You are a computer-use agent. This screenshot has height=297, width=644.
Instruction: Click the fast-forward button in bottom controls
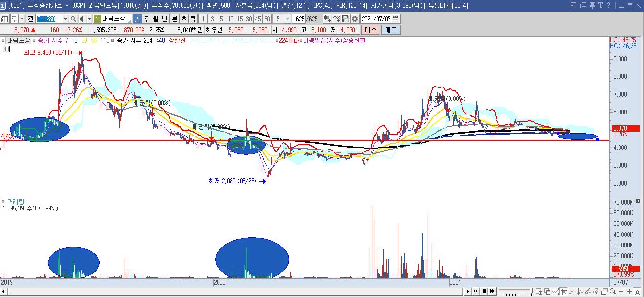(x=492, y=291)
